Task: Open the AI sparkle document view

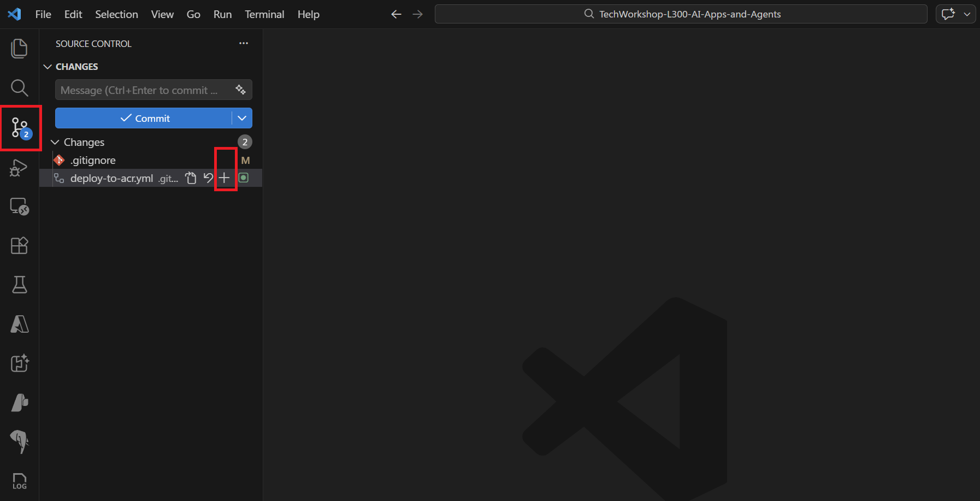Action: pyautogui.click(x=19, y=363)
